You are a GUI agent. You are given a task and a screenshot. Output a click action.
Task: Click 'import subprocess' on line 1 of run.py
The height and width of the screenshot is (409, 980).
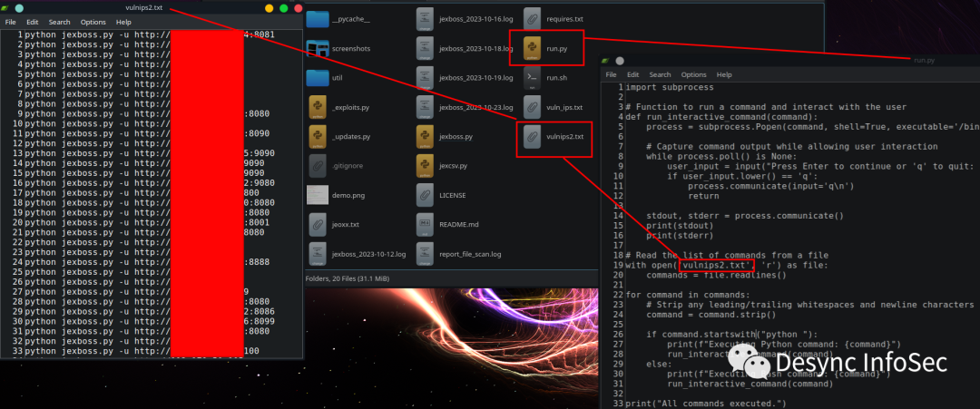coord(670,87)
